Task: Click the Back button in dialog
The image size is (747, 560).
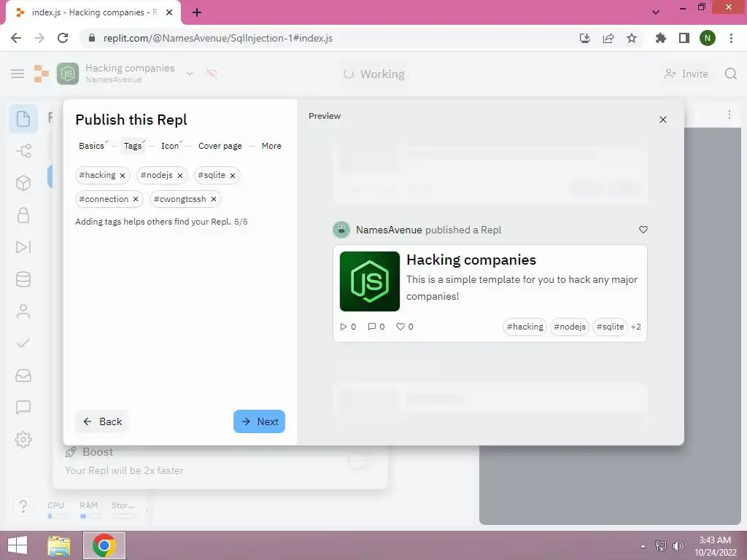Action: tap(102, 421)
